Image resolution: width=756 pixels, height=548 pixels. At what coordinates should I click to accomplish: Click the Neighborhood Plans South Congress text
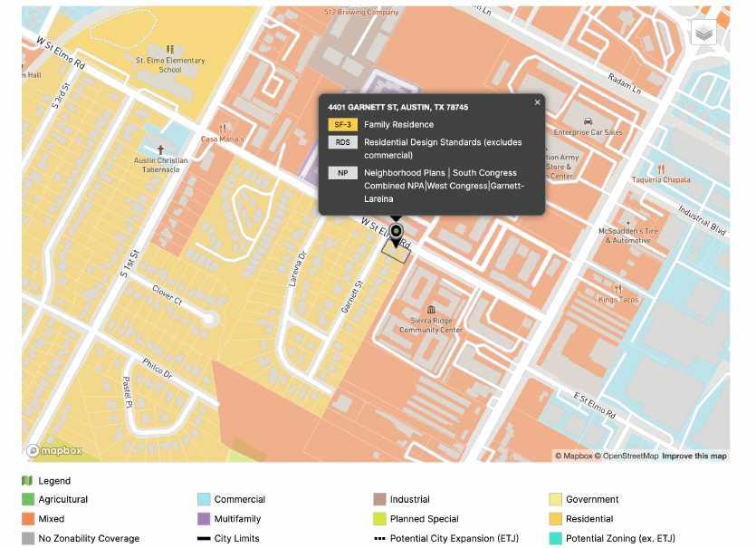pyautogui.click(x=444, y=186)
